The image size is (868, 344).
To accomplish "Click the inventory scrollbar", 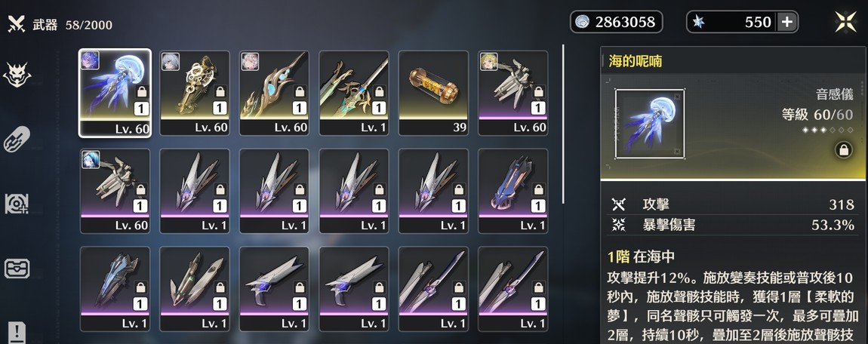I will coord(563,124).
